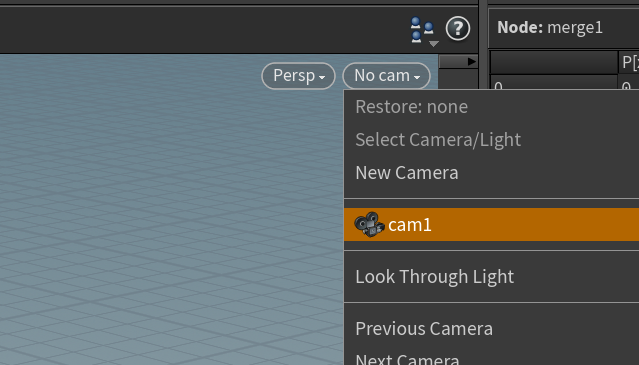
Task: Open the small arrow under people icon
Action: pyautogui.click(x=434, y=44)
